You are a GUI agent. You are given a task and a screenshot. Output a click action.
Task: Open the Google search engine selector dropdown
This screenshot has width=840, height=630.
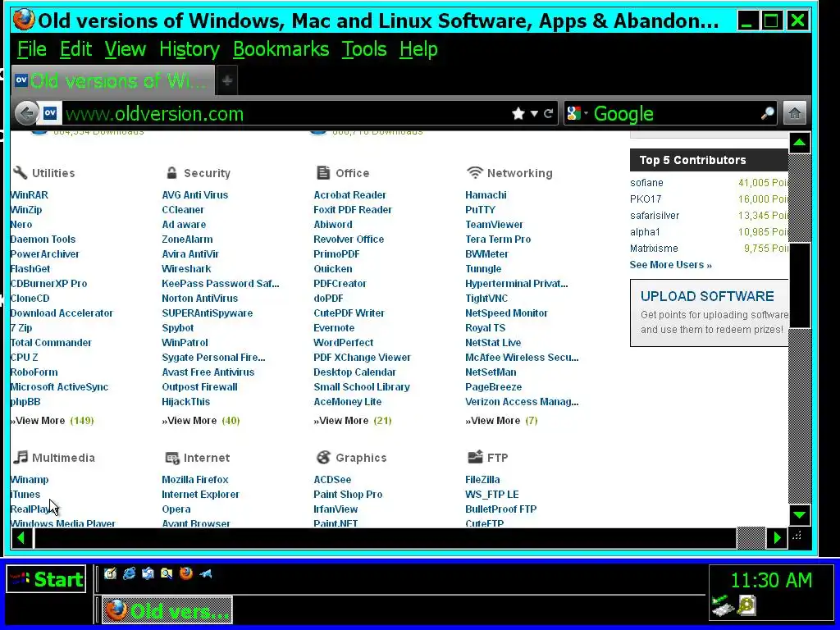point(577,113)
